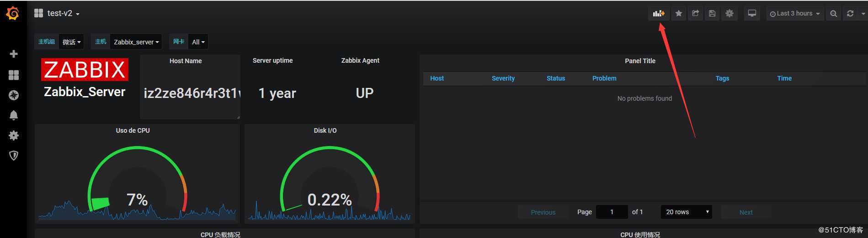Open Explore compass icon in sidebar
Viewport: 868px width, 238px height.
(14, 95)
